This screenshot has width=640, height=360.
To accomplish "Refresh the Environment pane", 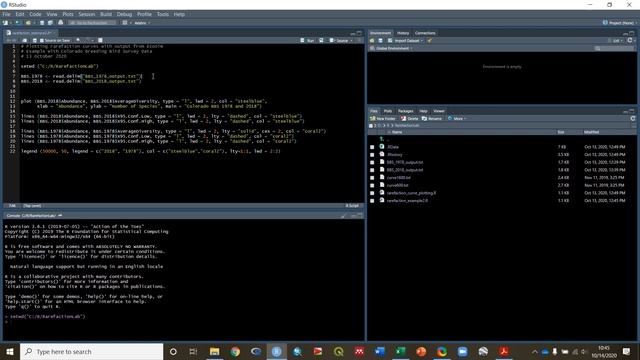I will click(630, 40).
